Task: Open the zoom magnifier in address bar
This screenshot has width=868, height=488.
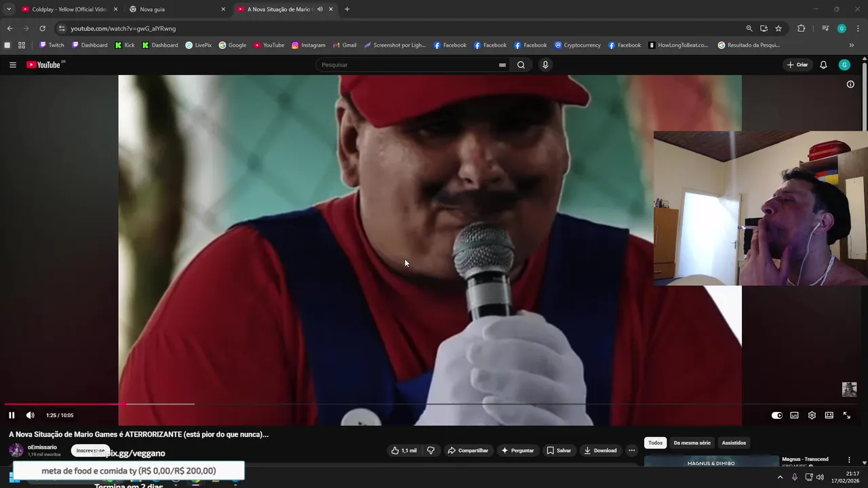Action: click(749, 28)
